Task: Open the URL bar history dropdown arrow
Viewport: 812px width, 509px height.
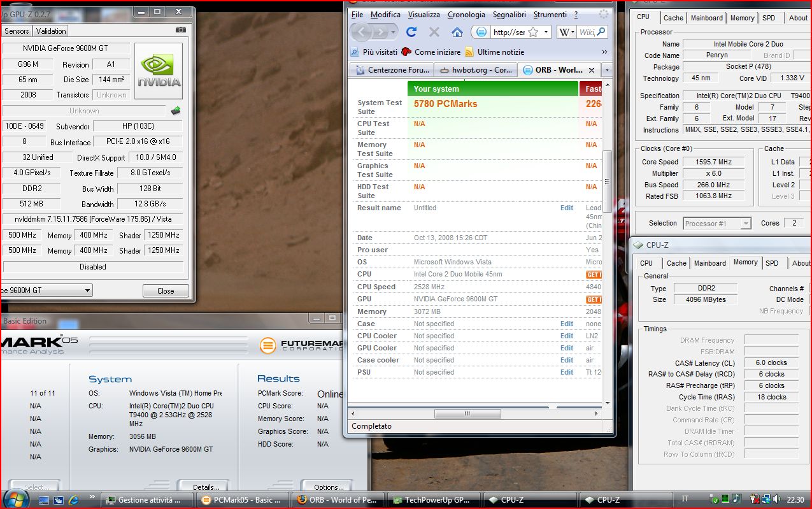Action: pos(546,32)
